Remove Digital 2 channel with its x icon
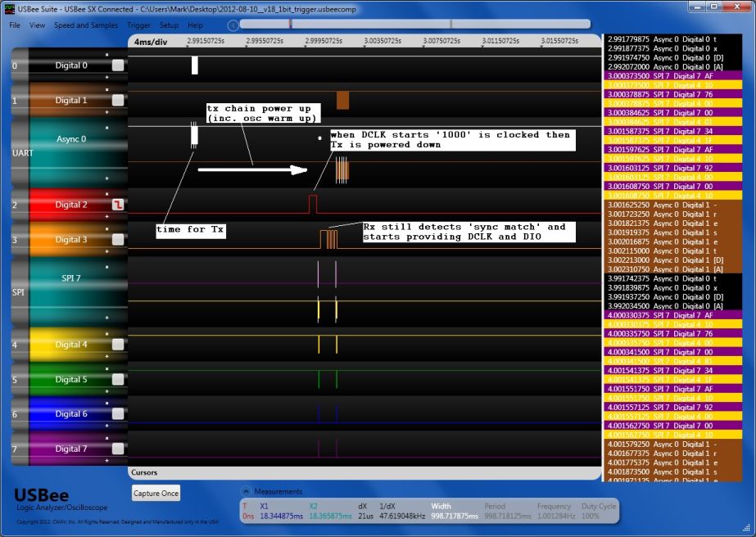Viewport: 756px width, 537px height. tap(107, 194)
